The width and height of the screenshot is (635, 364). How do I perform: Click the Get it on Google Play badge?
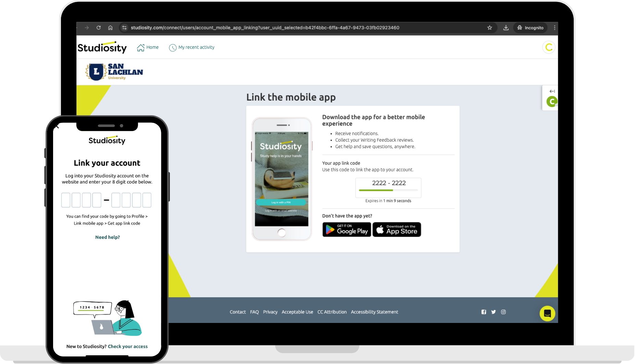click(x=346, y=230)
